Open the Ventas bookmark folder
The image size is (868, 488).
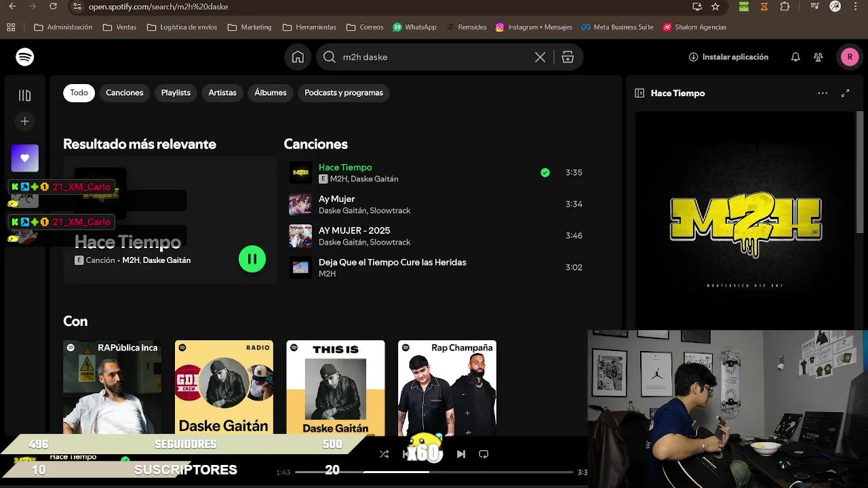[119, 27]
